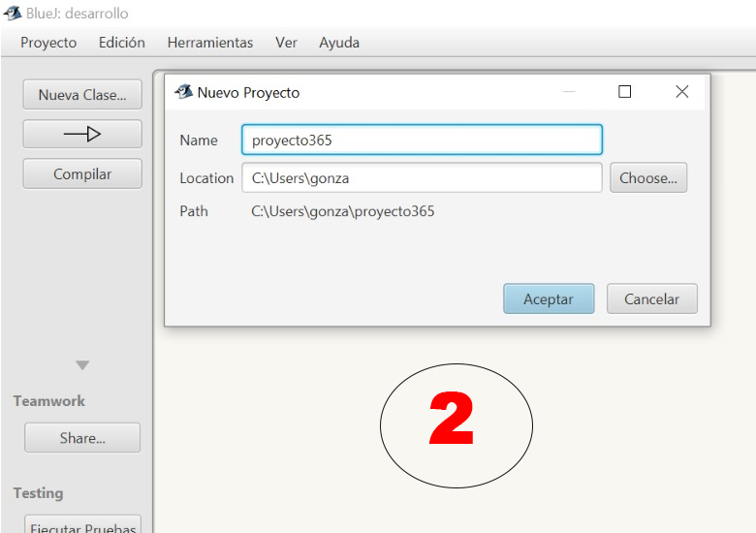Open the Edición menu
Image resolution: width=756 pixels, height=533 pixels.
coord(121,43)
